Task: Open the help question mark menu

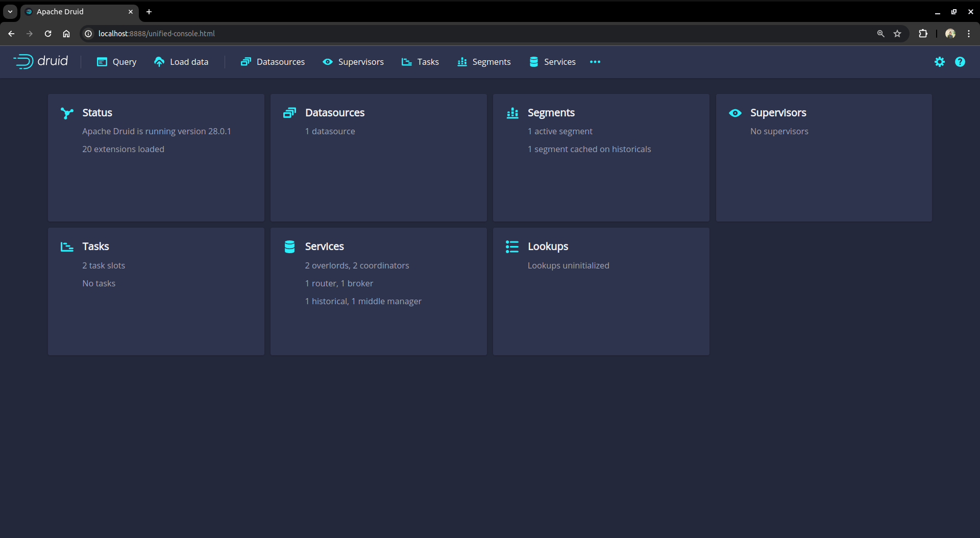Action: 960,62
